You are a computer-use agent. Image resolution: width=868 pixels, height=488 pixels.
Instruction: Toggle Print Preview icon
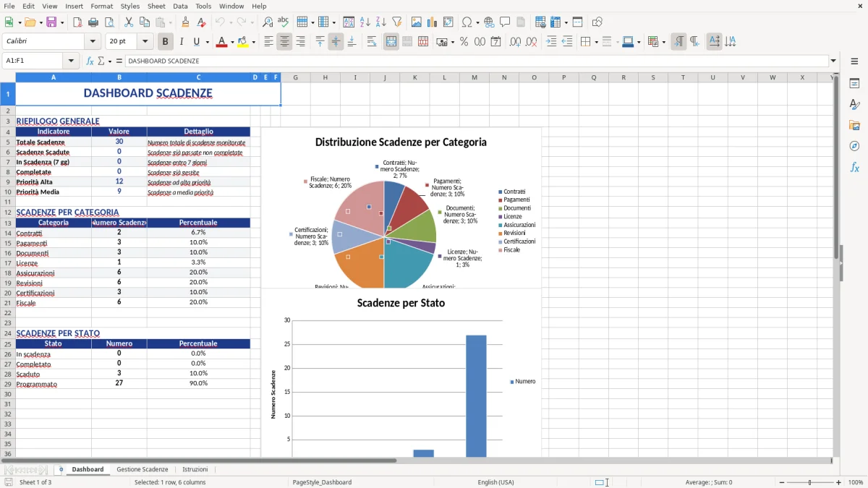(109, 22)
